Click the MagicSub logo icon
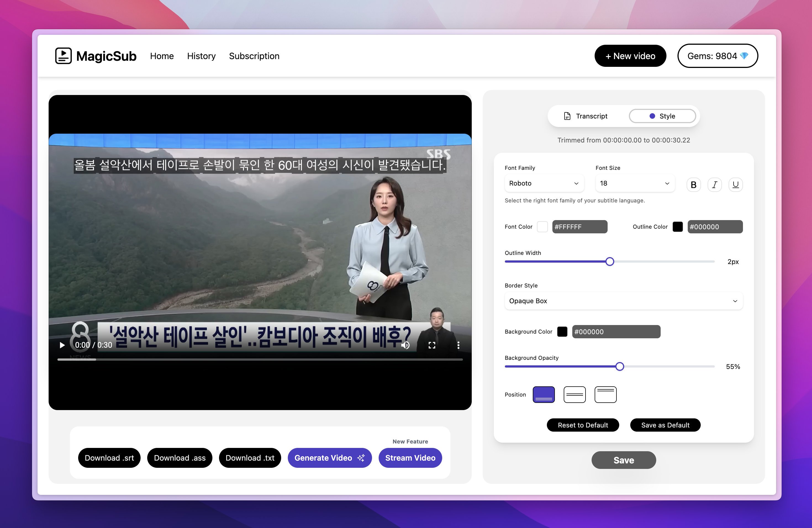Image resolution: width=812 pixels, height=528 pixels. click(63, 56)
